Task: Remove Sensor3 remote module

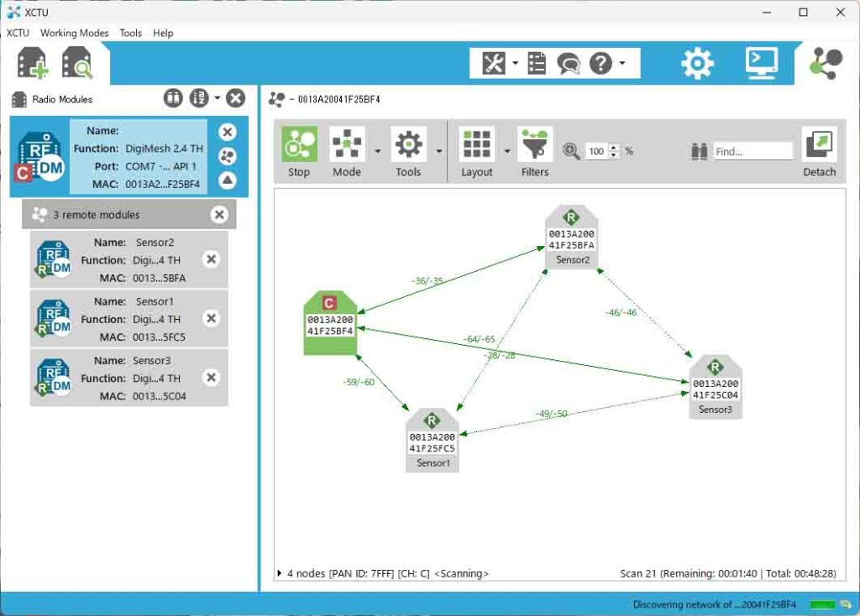Action: click(211, 378)
